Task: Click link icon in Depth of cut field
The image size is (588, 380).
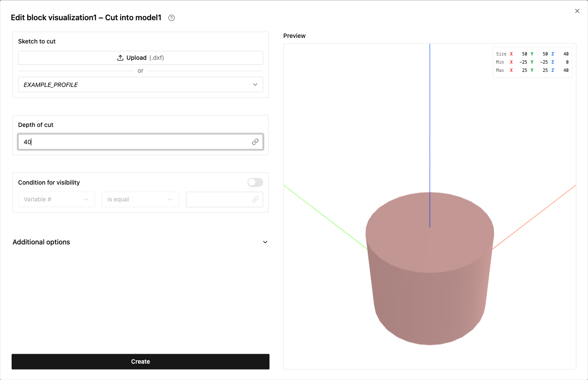Action: 255,142
